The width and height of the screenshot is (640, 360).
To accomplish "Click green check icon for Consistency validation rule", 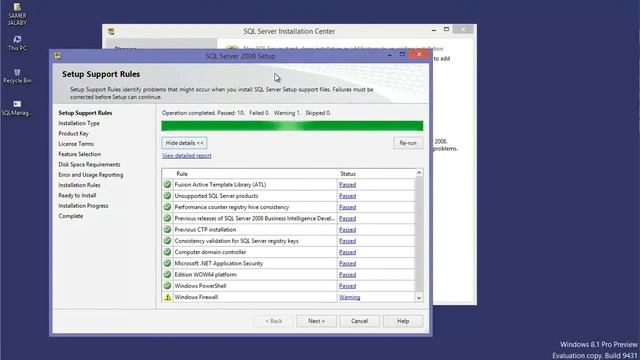I will 167,241.
